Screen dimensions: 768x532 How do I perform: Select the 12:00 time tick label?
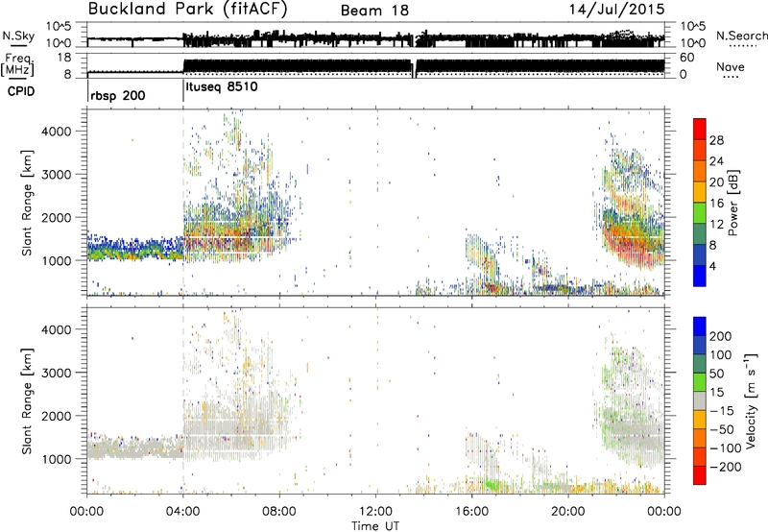375,512
